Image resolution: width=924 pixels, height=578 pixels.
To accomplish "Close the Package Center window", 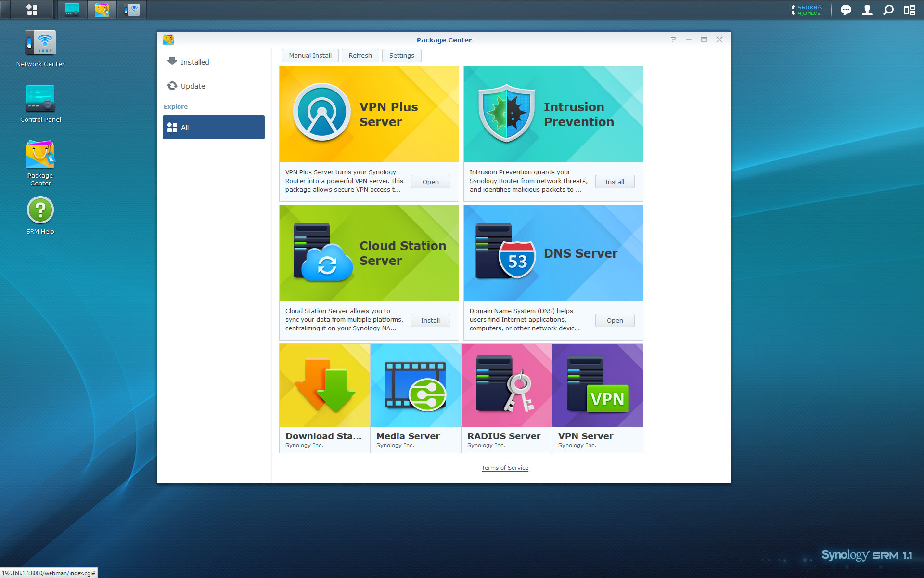I will (x=719, y=39).
